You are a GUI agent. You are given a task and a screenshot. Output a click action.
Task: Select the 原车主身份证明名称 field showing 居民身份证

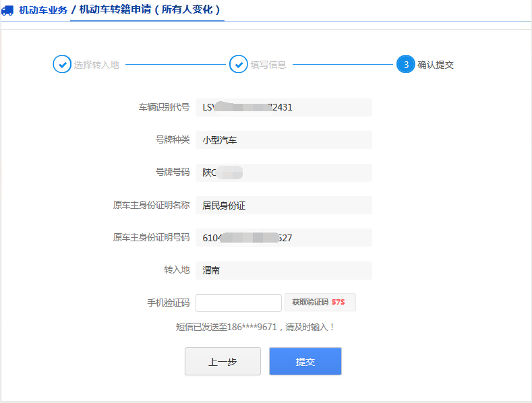(283, 206)
